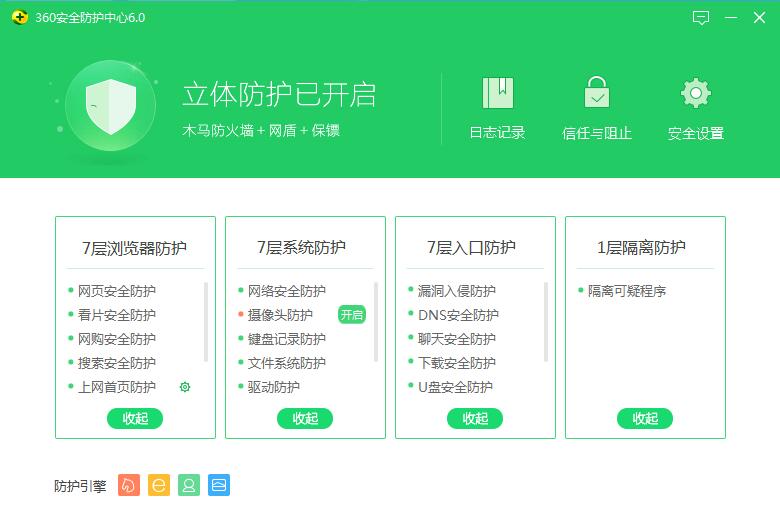Select 驱动防护 item
This screenshot has width=780, height=520.
point(274,387)
